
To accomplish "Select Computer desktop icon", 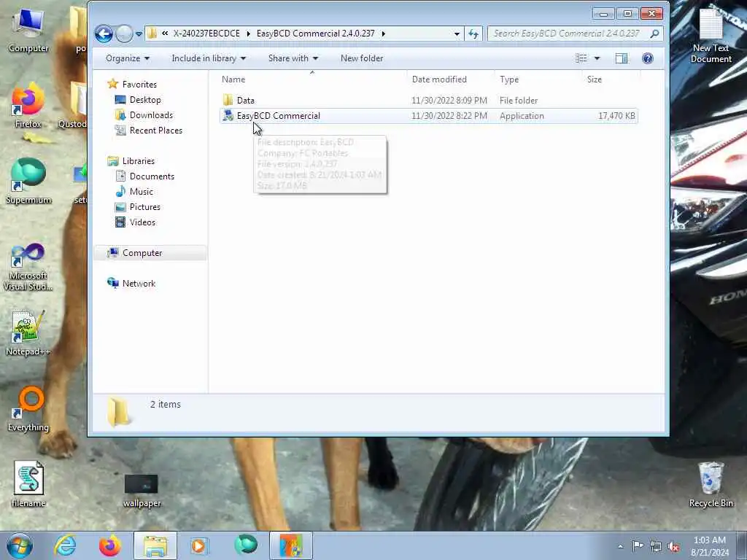I will (28, 29).
